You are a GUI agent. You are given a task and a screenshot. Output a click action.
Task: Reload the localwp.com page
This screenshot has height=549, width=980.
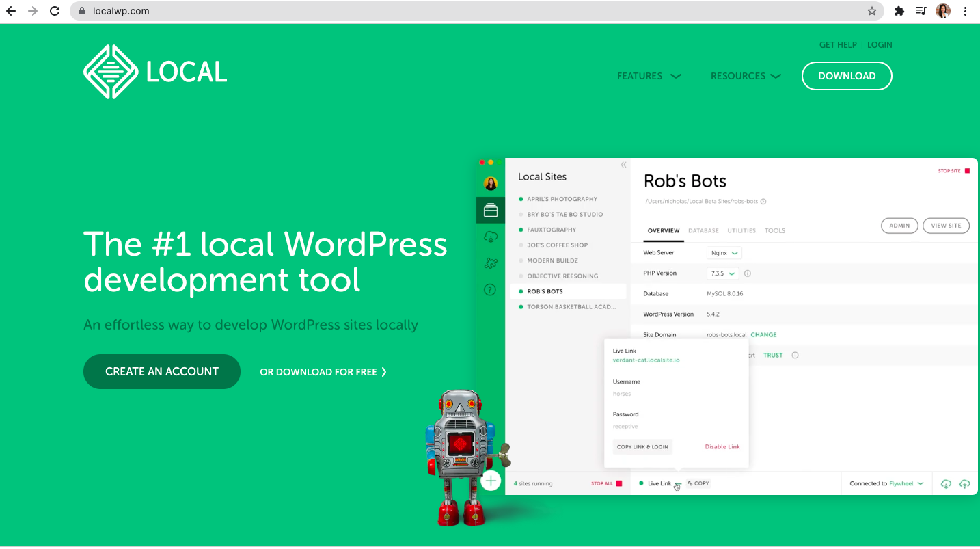click(x=55, y=11)
